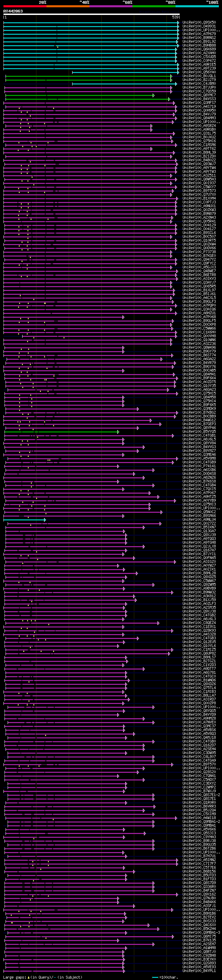Select the UniRef100_B9GLF3 label

coord(199,301)
